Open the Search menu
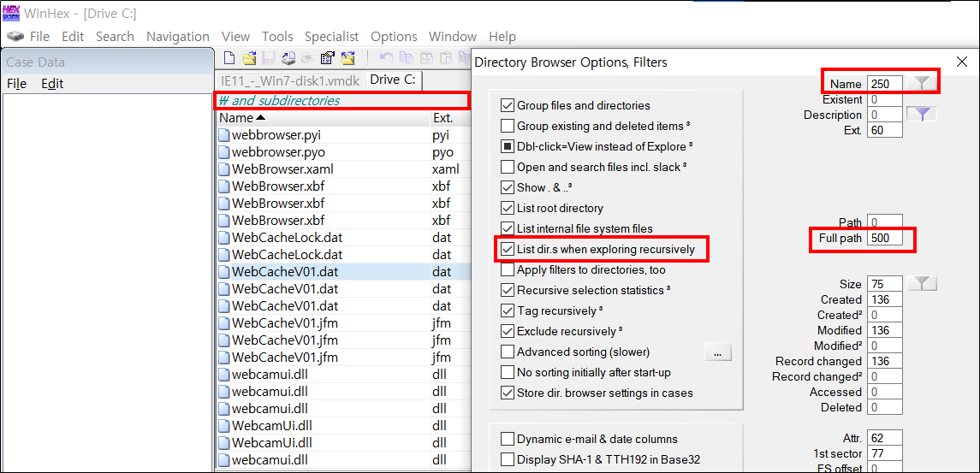 click(115, 37)
